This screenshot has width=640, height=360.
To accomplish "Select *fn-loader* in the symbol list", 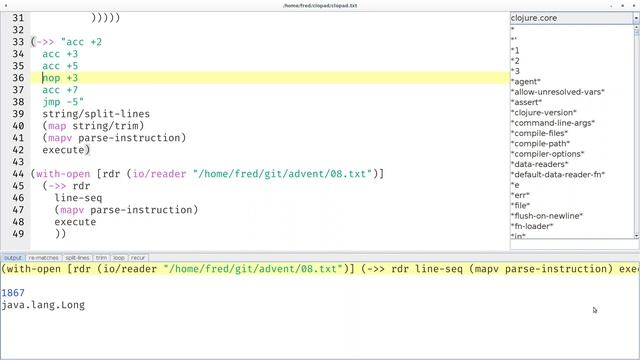I will 532,226.
